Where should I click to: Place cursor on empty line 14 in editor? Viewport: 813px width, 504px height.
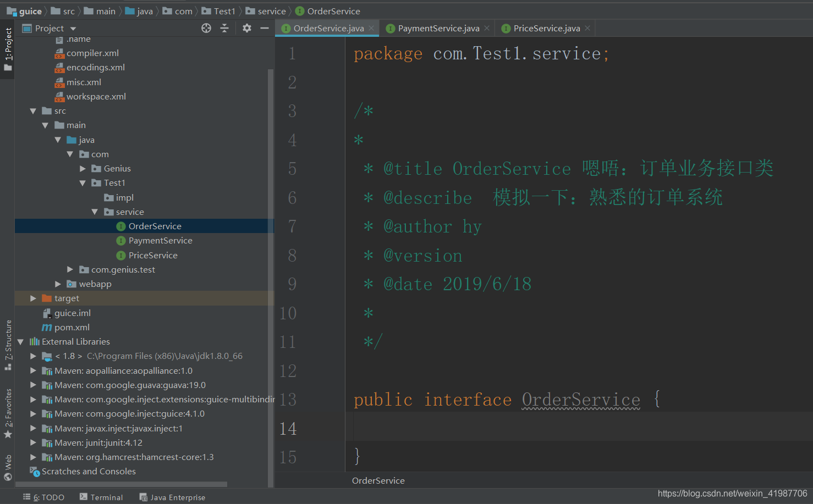[x=579, y=427]
